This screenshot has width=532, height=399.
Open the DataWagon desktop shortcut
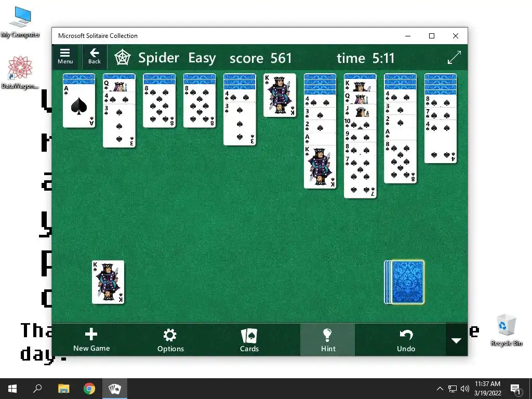[20, 73]
